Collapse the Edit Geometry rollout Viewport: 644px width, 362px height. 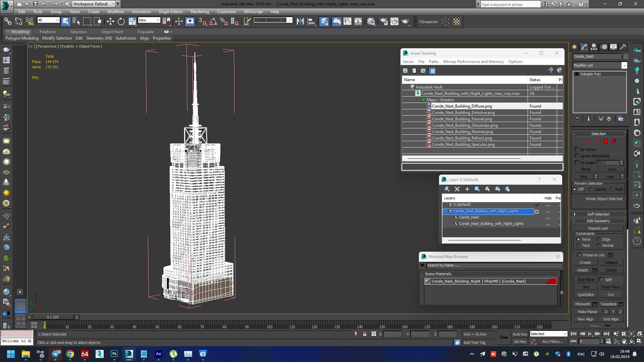click(x=598, y=221)
